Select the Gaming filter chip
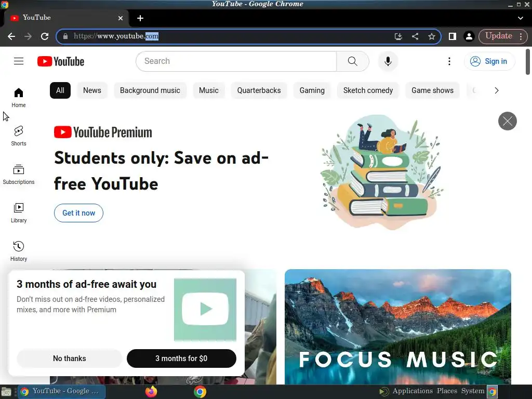The height and width of the screenshot is (399, 532). [x=312, y=90]
